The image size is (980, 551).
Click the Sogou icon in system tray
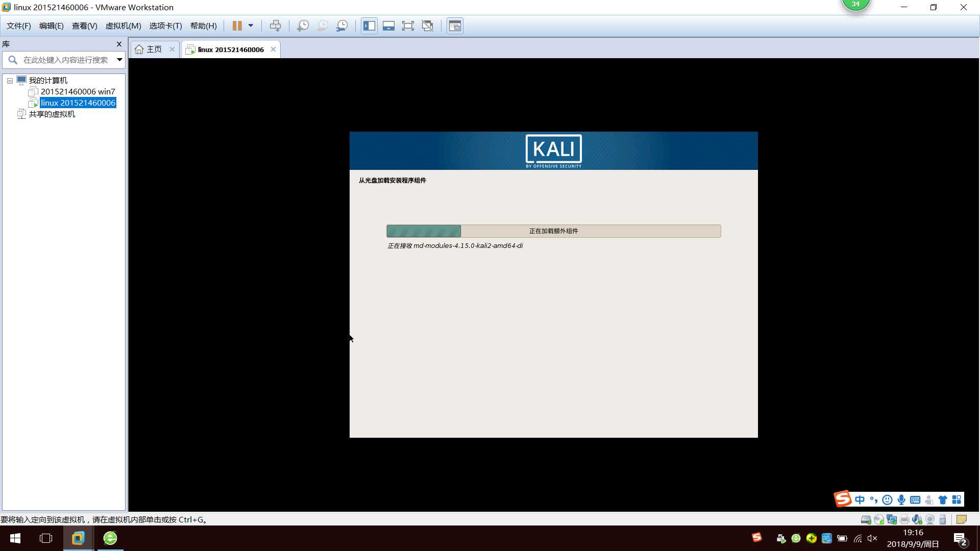pos(757,537)
